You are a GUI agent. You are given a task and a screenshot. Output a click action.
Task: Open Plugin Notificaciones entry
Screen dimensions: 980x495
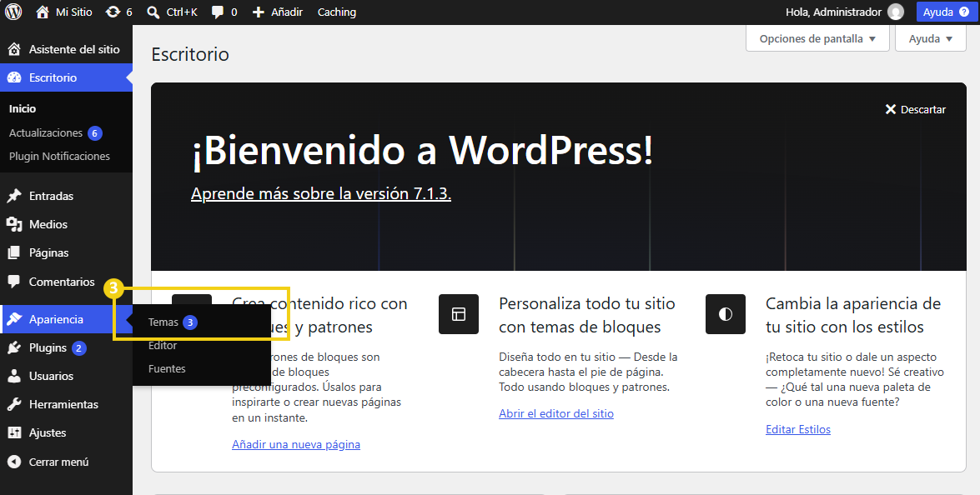tap(59, 156)
